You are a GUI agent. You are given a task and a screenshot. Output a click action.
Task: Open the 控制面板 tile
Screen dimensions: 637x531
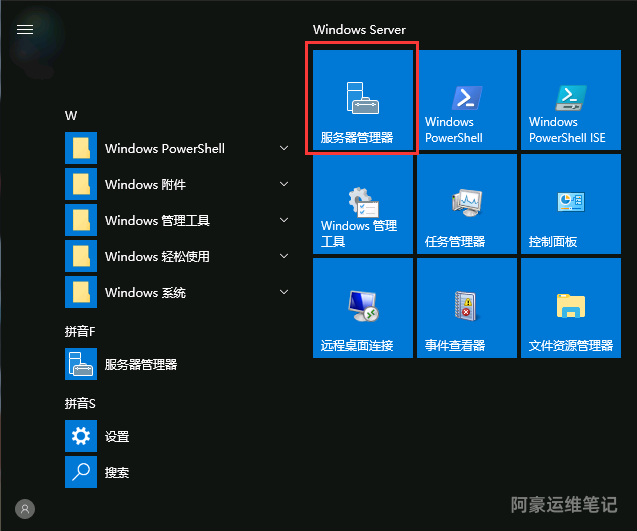(x=570, y=204)
